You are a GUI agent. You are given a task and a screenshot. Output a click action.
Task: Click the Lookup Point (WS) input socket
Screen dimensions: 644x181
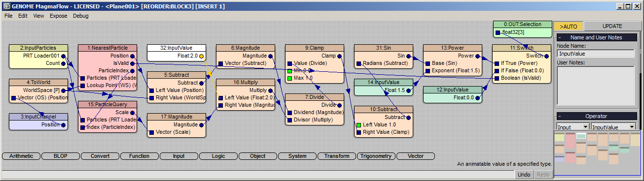tap(82, 86)
